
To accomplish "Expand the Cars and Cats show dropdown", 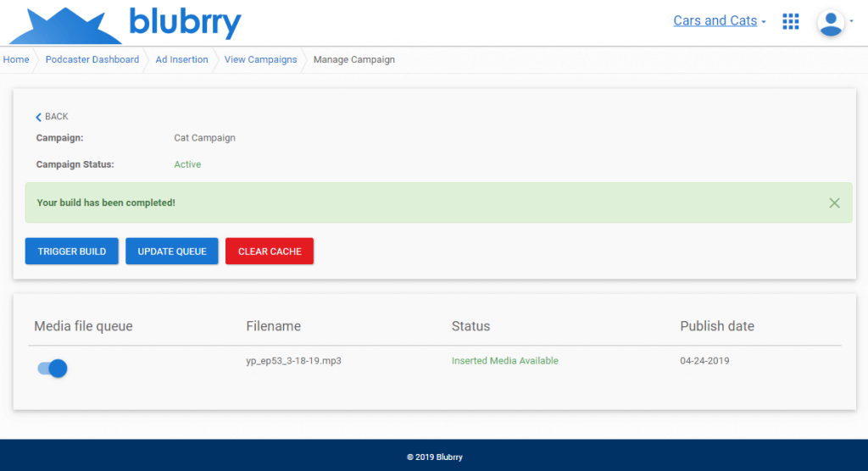I will 719,21.
